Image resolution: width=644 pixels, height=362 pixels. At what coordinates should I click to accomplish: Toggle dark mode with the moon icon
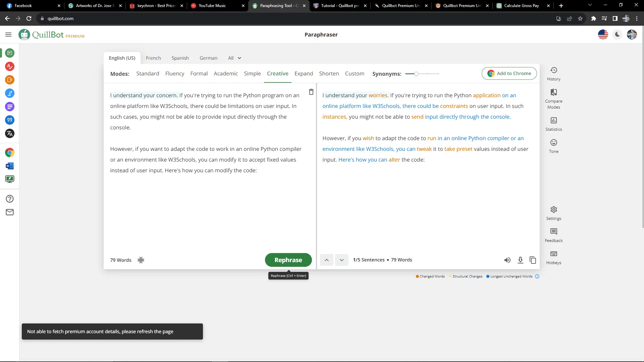pos(617,35)
